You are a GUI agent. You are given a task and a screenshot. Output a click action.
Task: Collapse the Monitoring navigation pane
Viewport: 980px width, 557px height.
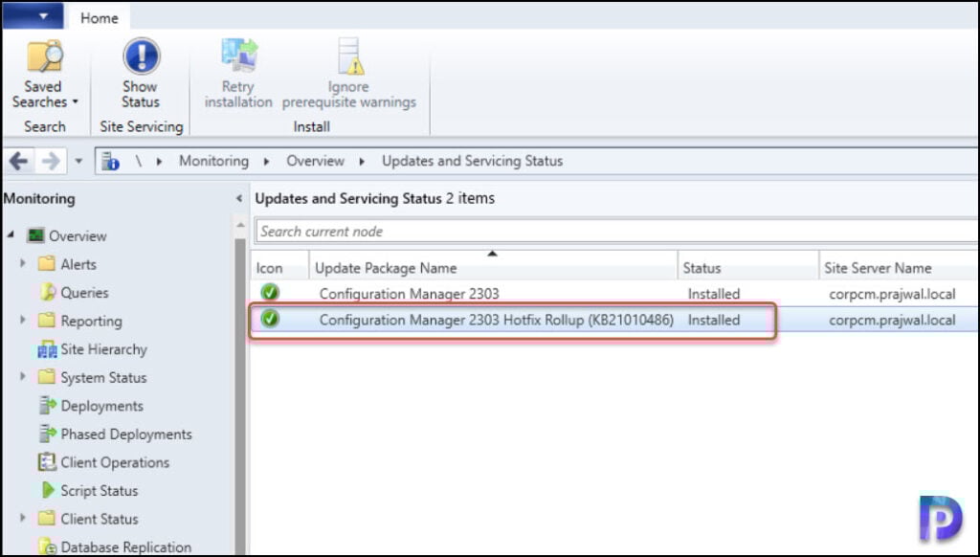click(238, 199)
